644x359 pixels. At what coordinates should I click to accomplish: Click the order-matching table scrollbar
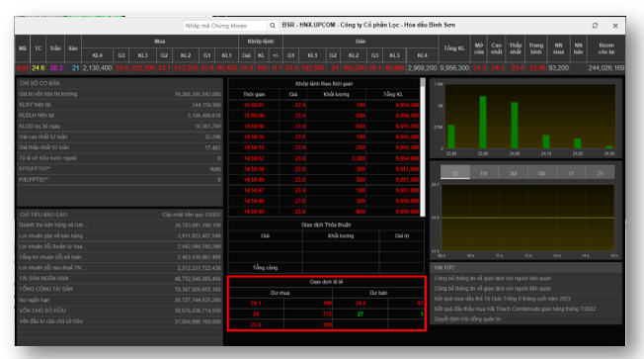pyautogui.click(x=423, y=147)
